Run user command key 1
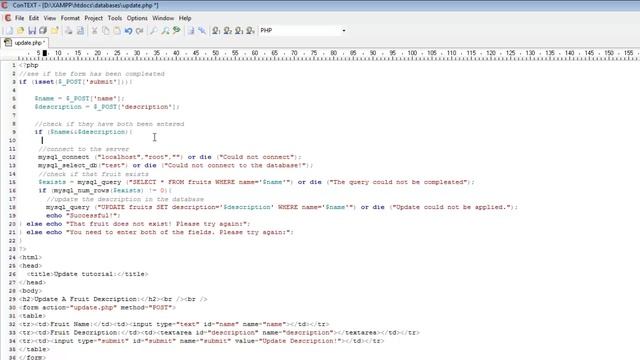Screen dimensions: 640x360 tap(216, 31)
